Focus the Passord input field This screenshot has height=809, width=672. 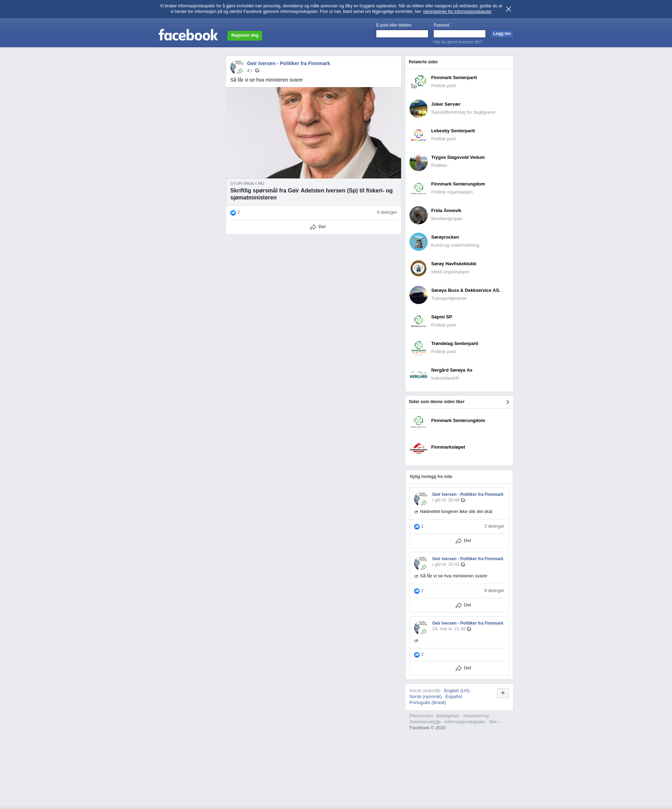pyautogui.click(x=459, y=34)
